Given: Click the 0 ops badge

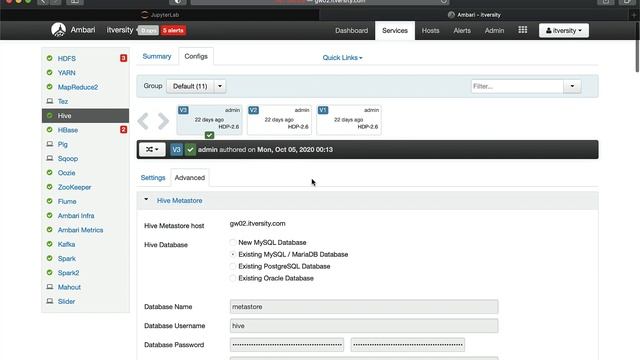Looking at the screenshot, I should pyautogui.click(x=148, y=30).
